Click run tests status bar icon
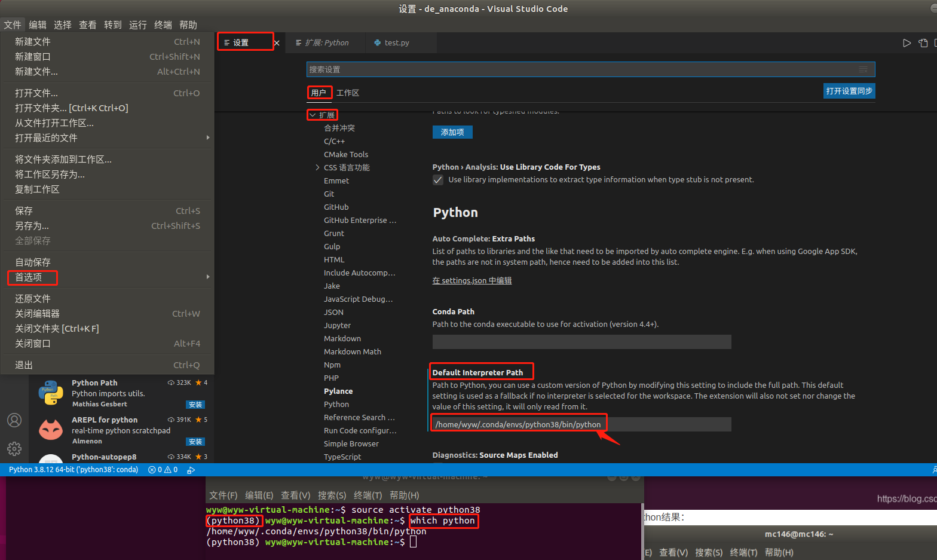 tap(191, 470)
